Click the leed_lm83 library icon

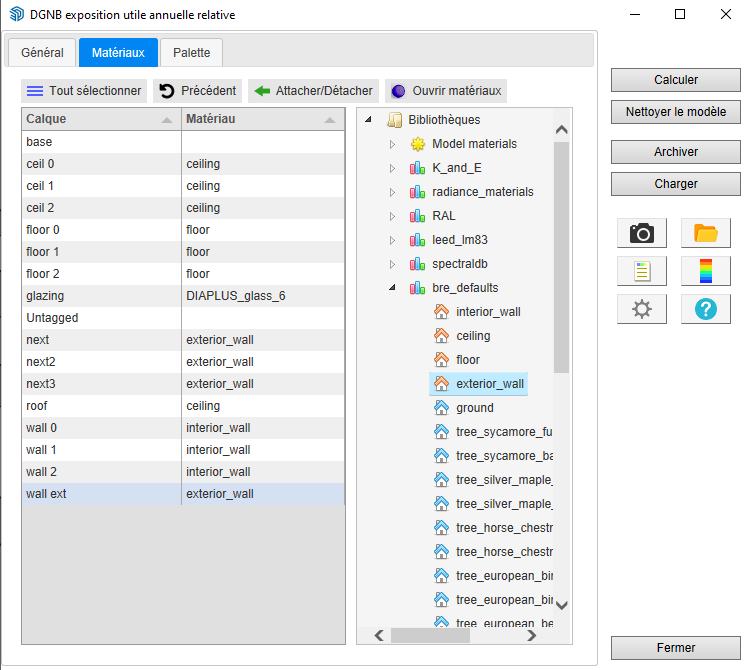(x=417, y=240)
